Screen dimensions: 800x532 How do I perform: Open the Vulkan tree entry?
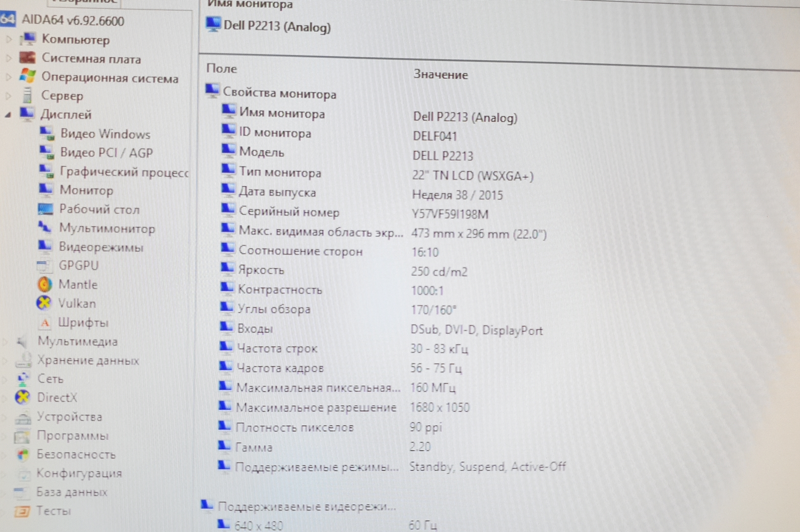coord(77,303)
